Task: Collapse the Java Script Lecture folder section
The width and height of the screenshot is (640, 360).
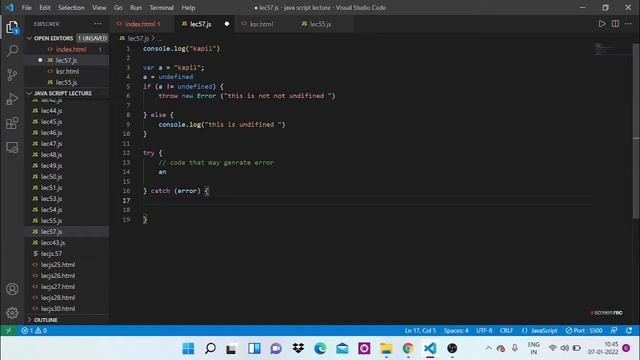Action: [x=63, y=93]
